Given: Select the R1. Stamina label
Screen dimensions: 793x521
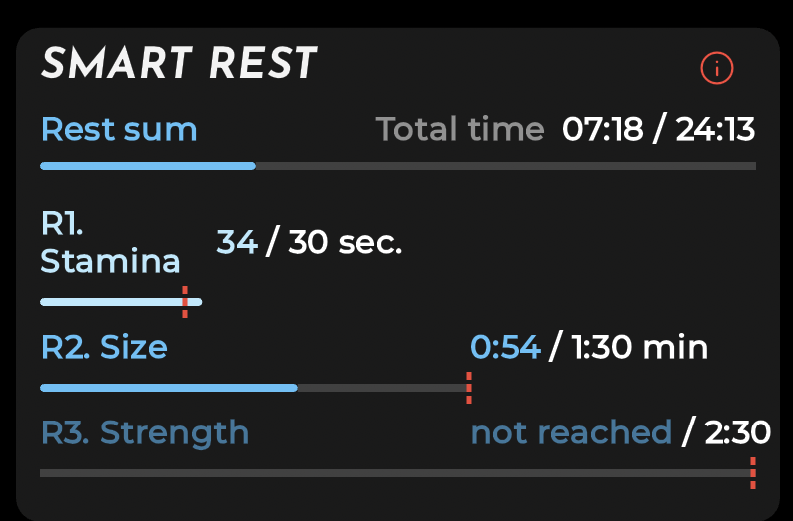Looking at the screenshot, I should [x=110, y=242].
